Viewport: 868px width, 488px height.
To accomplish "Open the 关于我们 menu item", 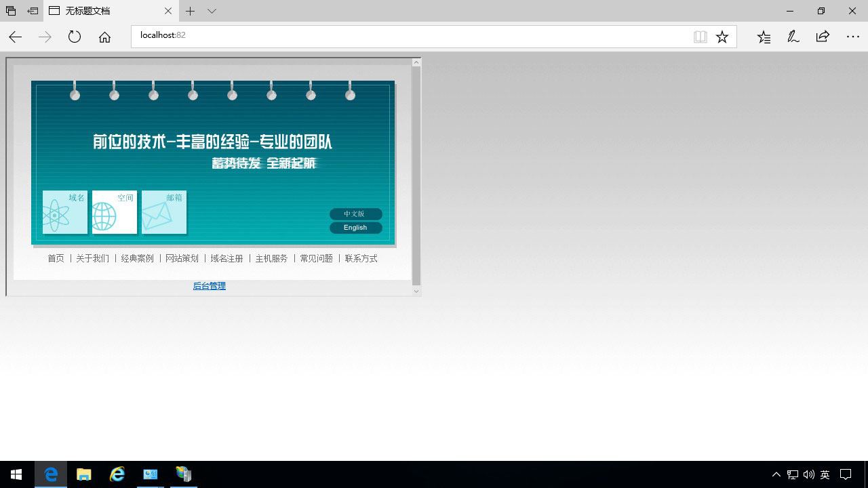I will point(92,258).
